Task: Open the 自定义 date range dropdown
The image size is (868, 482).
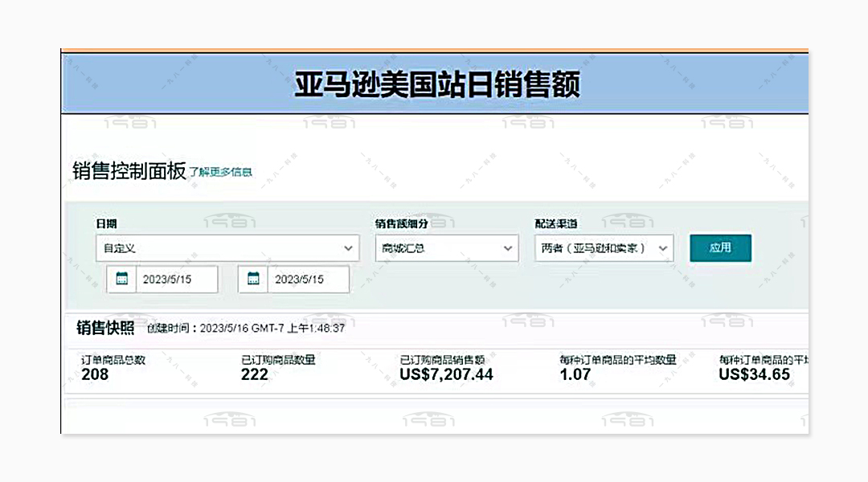Action: (x=227, y=248)
